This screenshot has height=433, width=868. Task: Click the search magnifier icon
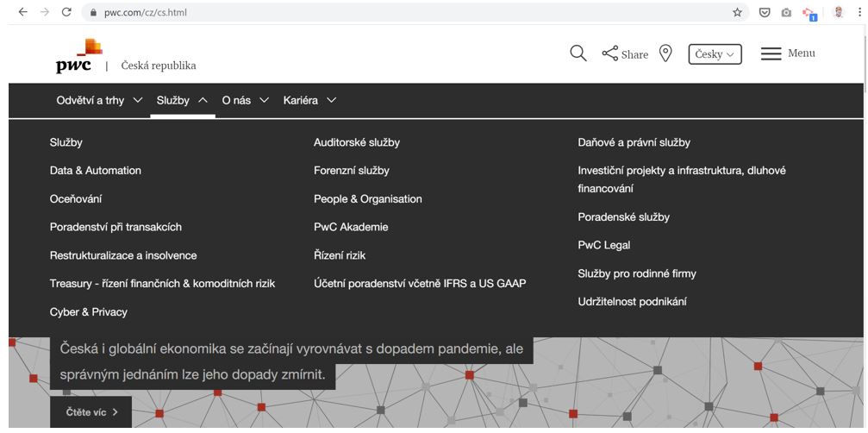pyautogui.click(x=578, y=53)
